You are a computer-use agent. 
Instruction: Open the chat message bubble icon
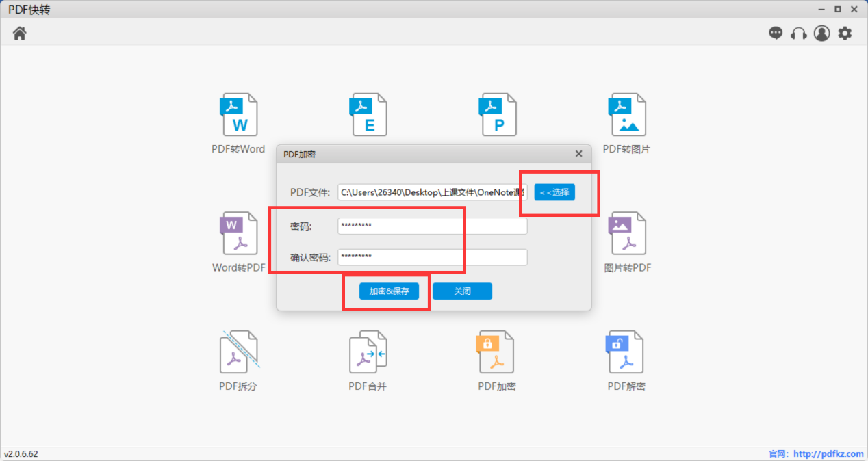pos(776,33)
